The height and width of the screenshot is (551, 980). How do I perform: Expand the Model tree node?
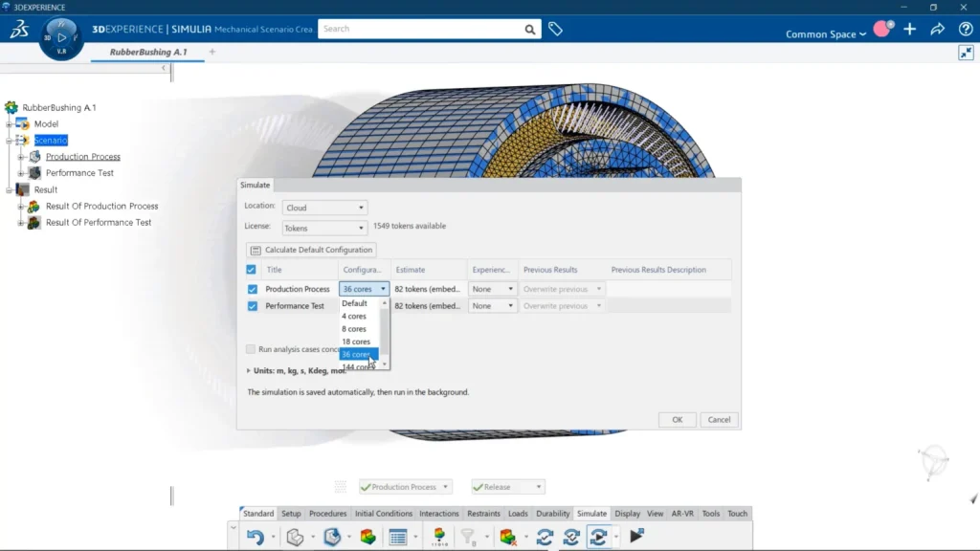coord(10,123)
